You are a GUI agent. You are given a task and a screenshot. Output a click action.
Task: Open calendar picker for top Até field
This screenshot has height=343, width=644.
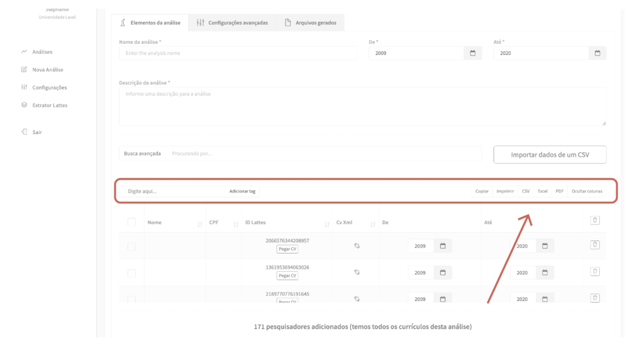click(x=597, y=53)
